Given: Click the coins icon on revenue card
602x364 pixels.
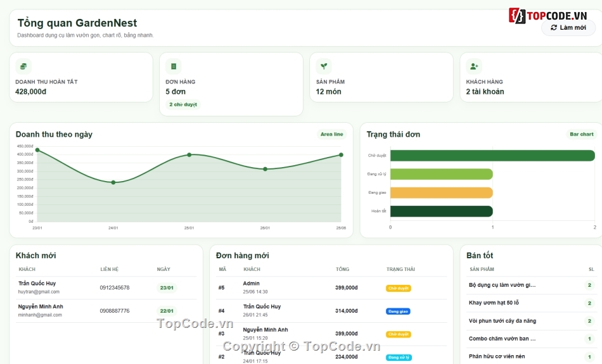Looking at the screenshot, I should (23, 66).
